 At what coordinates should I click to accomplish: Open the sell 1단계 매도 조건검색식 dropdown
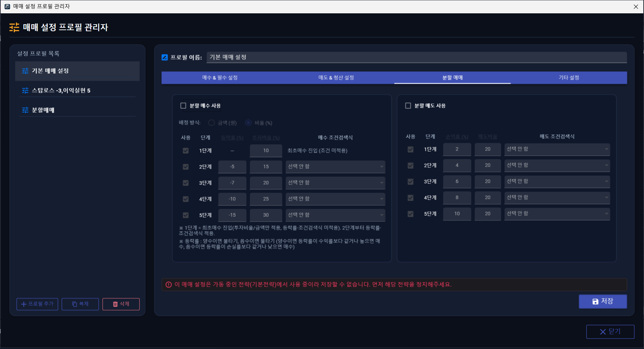tap(557, 149)
